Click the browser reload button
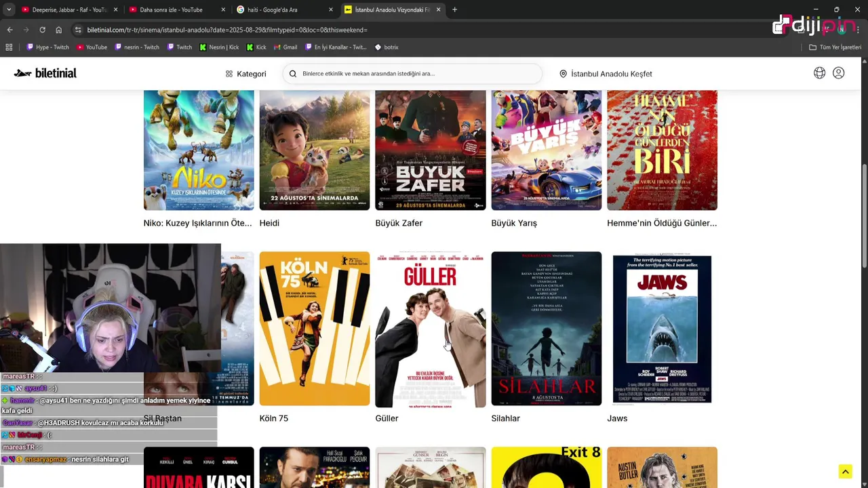This screenshot has height=488, width=868. [42, 30]
